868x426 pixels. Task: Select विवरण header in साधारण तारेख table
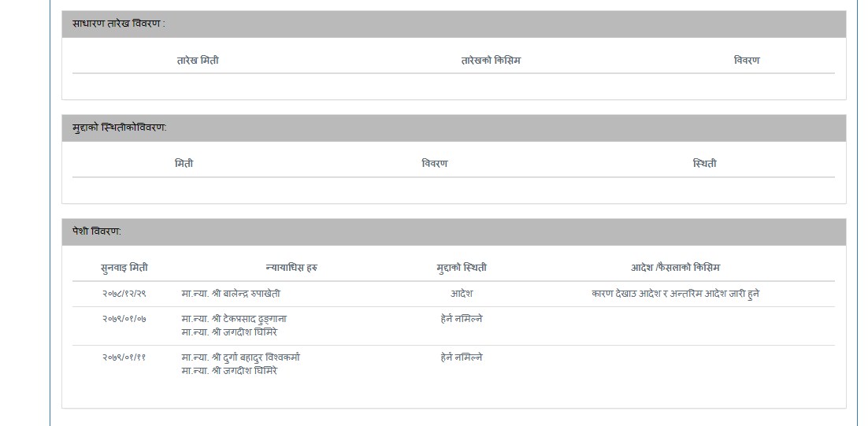pos(746,61)
